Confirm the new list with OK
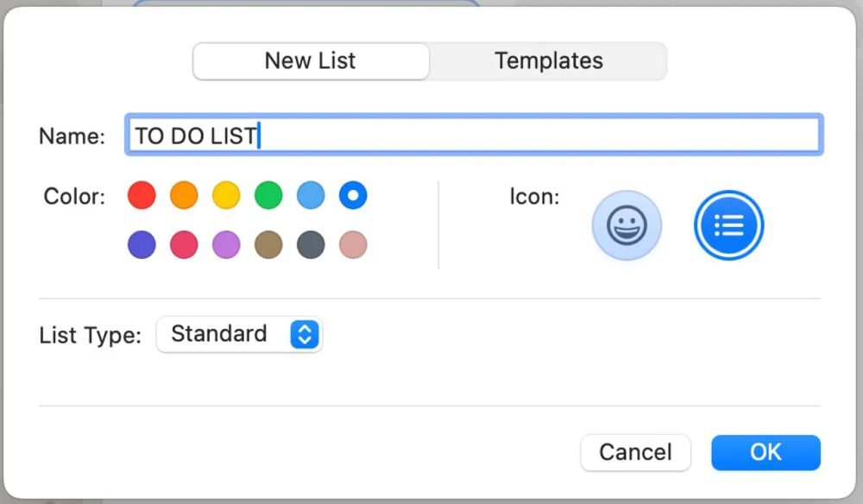Viewport: 863px width, 504px height. click(x=765, y=452)
